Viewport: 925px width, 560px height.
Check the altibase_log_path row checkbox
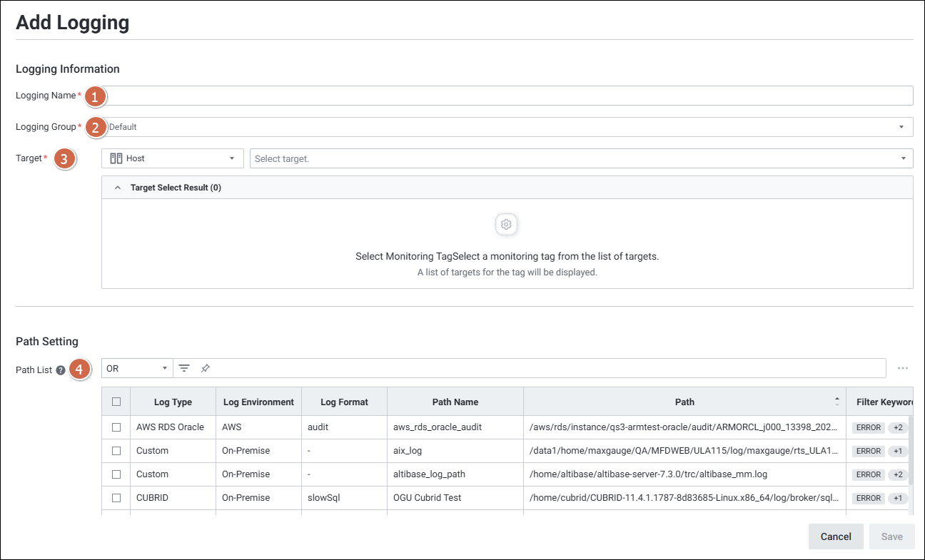(x=116, y=474)
